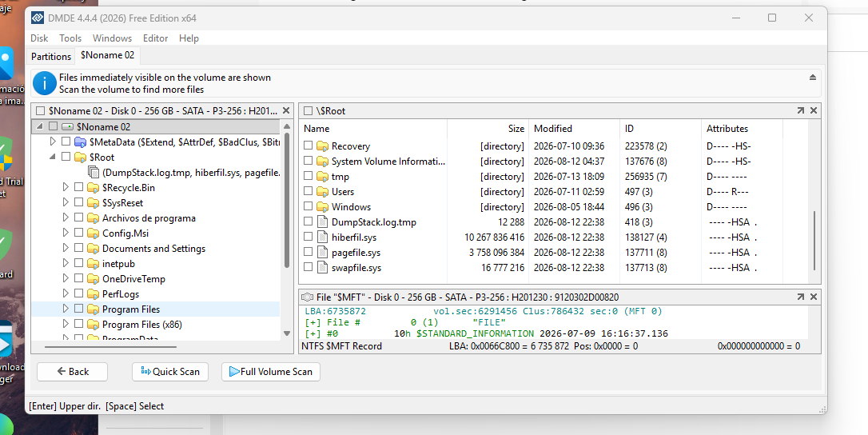Select the swapfile.sys file name
The height and width of the screenshot is (435, 868).
tap(356, 268)
